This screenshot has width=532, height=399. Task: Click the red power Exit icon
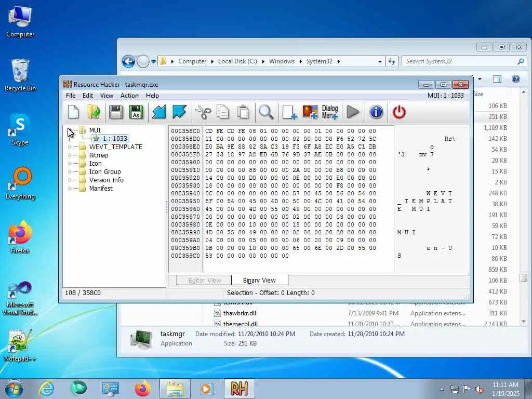coord(399,112)
